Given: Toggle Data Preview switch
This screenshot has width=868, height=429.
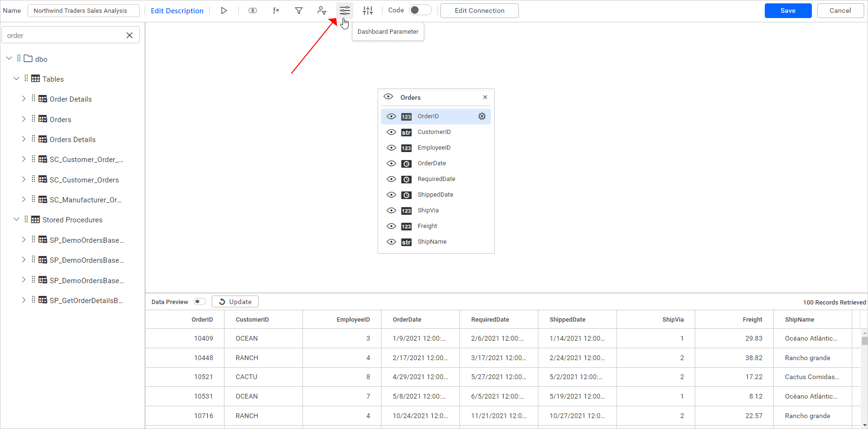Looking at the screenshot, I should point(199,301).
